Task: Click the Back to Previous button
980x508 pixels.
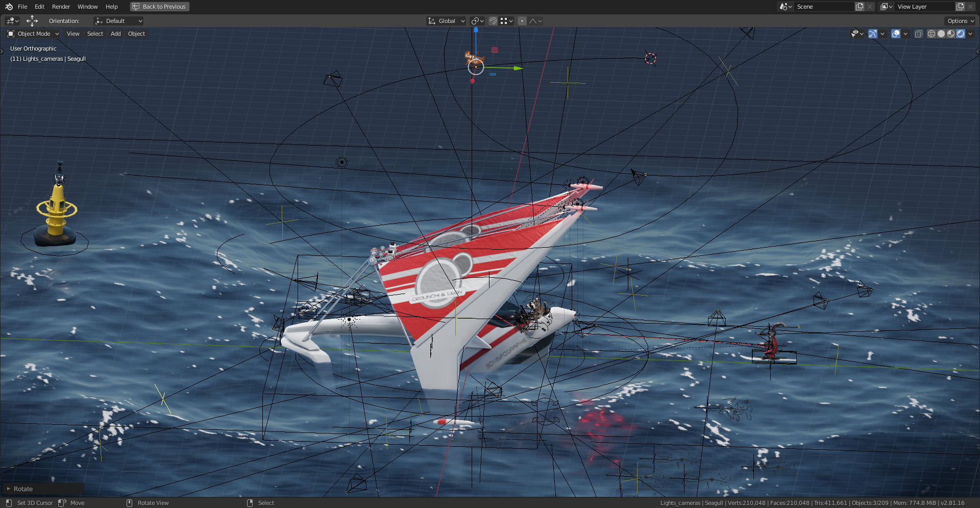Action: click(160, 7)
